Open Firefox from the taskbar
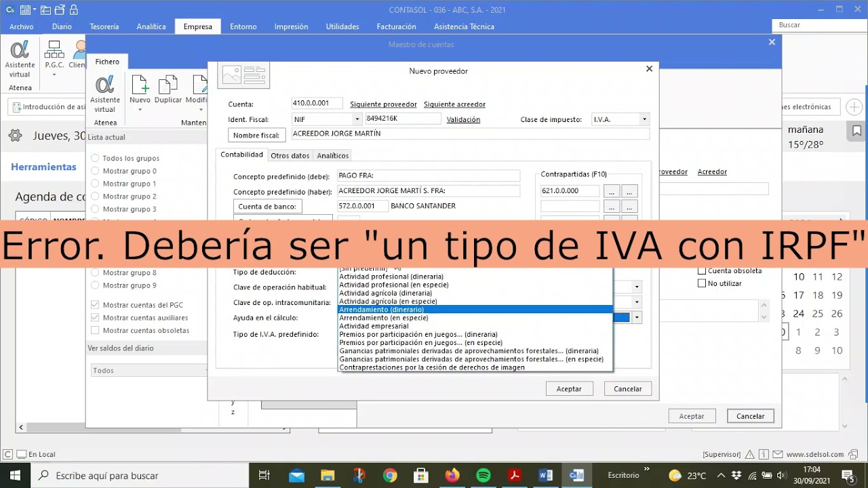 pyautogui.click(x=452, y=475)
